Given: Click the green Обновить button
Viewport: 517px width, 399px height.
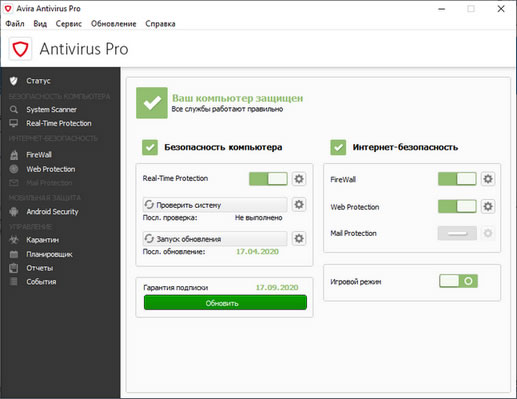Looking at the screenshot, I should point(225,303).
